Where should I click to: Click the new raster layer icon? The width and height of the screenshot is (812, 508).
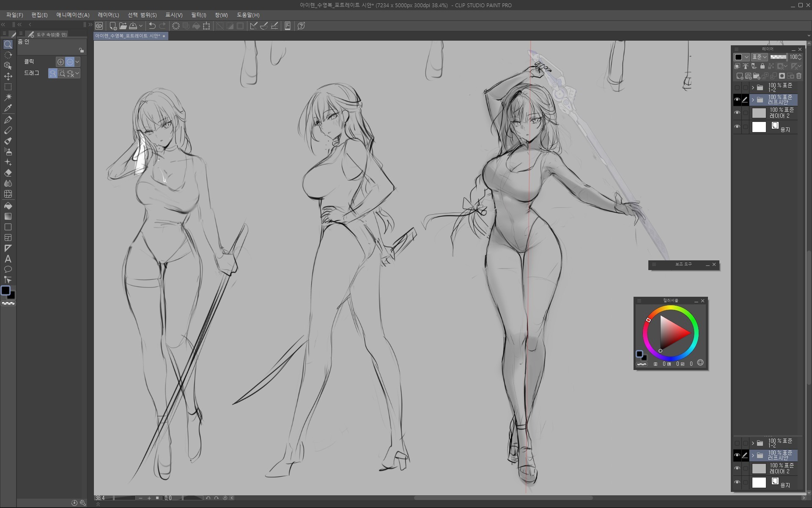tap(740, 76)
